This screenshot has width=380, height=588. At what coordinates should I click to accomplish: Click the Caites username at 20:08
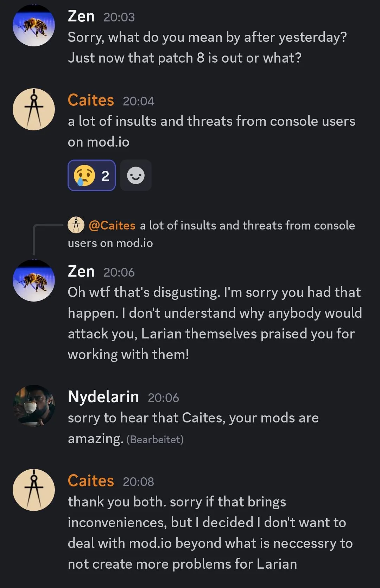(91, 481)
